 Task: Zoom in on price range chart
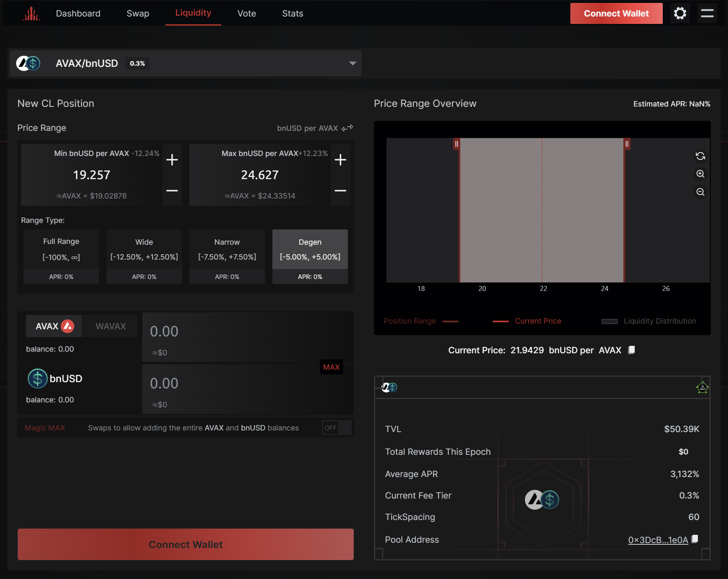700,174
